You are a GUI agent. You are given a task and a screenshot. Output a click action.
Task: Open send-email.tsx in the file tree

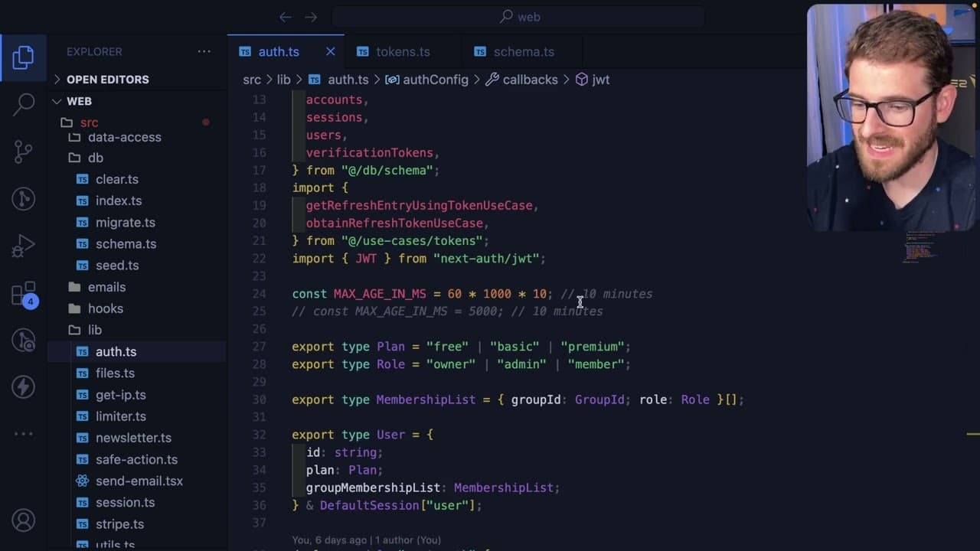click(139, 481)
